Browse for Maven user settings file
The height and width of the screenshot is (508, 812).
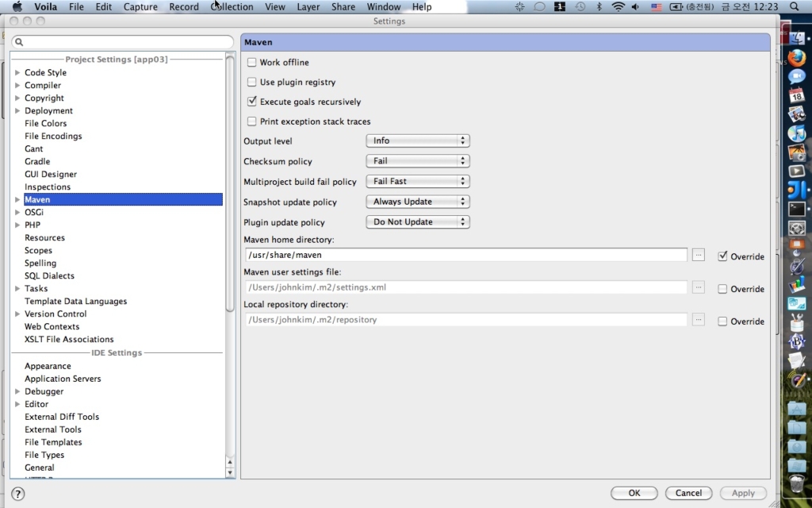click(x=698, y=287)
